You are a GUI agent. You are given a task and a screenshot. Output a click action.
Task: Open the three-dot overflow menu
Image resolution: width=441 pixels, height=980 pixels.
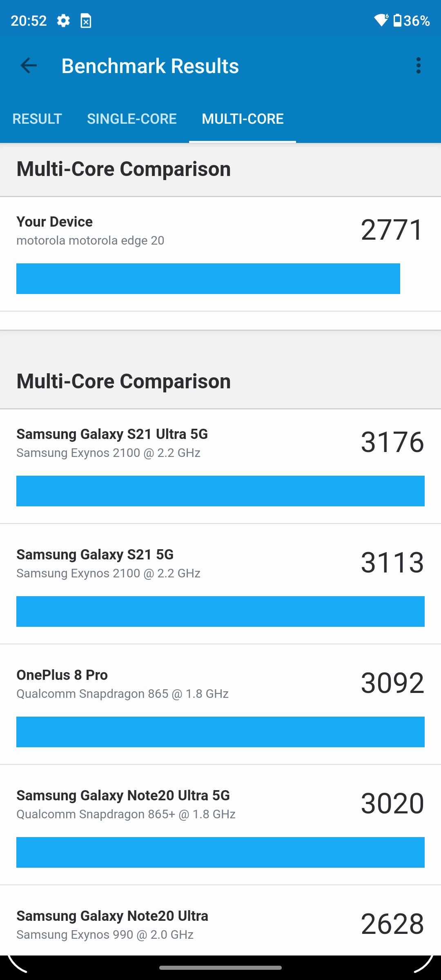(x=418, y=65)
